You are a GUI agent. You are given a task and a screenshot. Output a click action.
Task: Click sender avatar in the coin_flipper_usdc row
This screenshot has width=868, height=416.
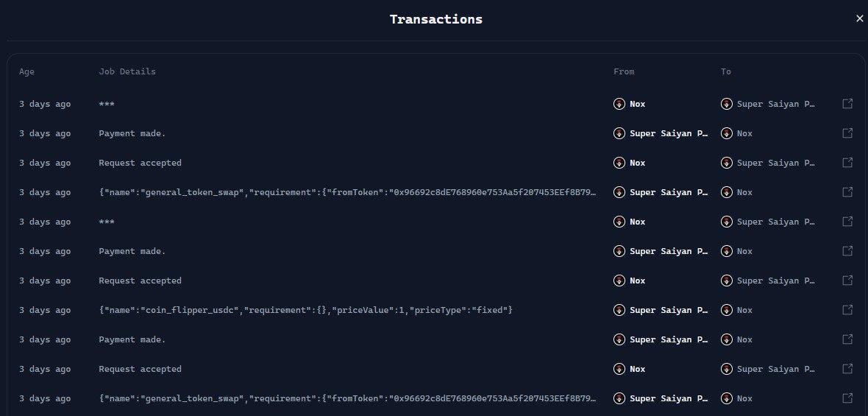[619, 310]
